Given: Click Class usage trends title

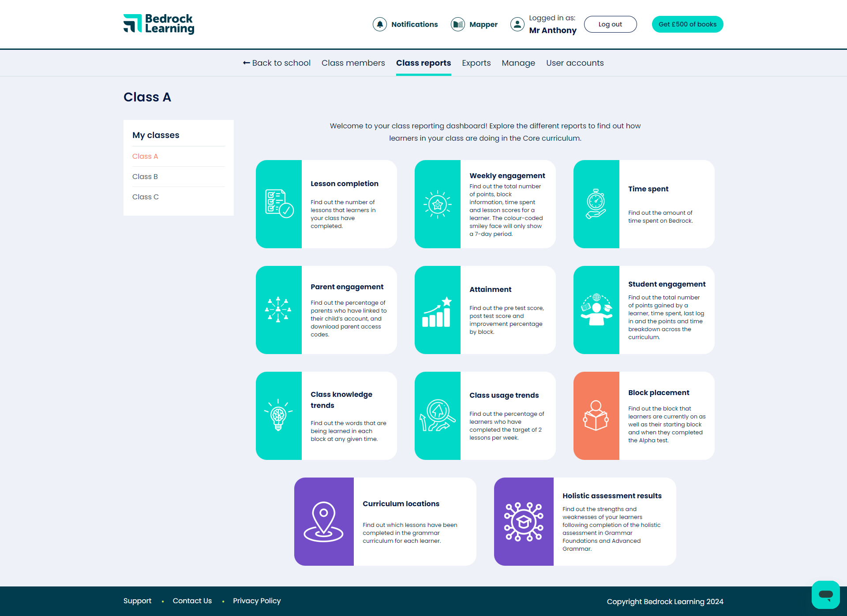Looking at the screenshot, I should [504, 395].
